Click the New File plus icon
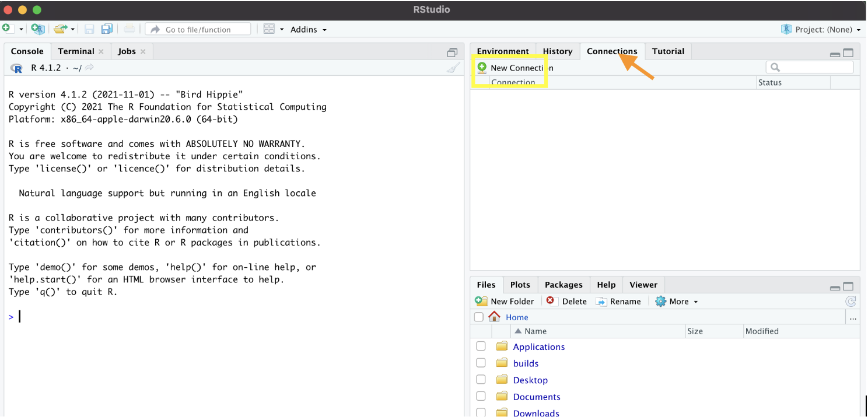 pyautogui.click(x=7, y=29)
